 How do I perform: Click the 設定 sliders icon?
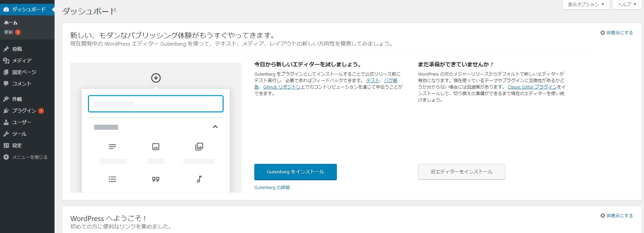(6, 145)
